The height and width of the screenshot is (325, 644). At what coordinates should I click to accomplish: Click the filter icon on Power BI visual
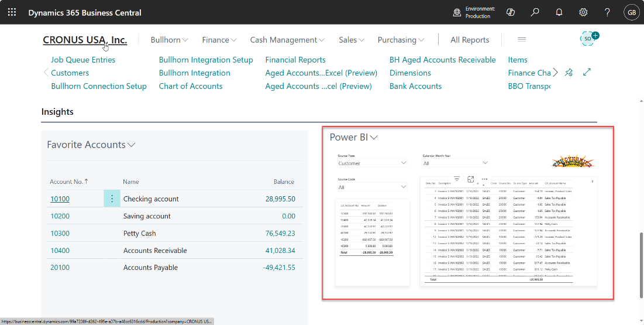[457, 179]
